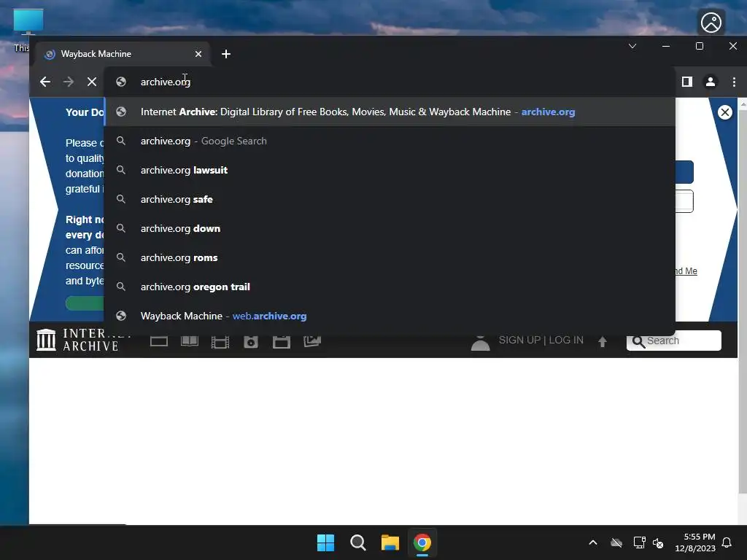Click the upload arrow icon

pyautogui.click(x=603, y=341)
